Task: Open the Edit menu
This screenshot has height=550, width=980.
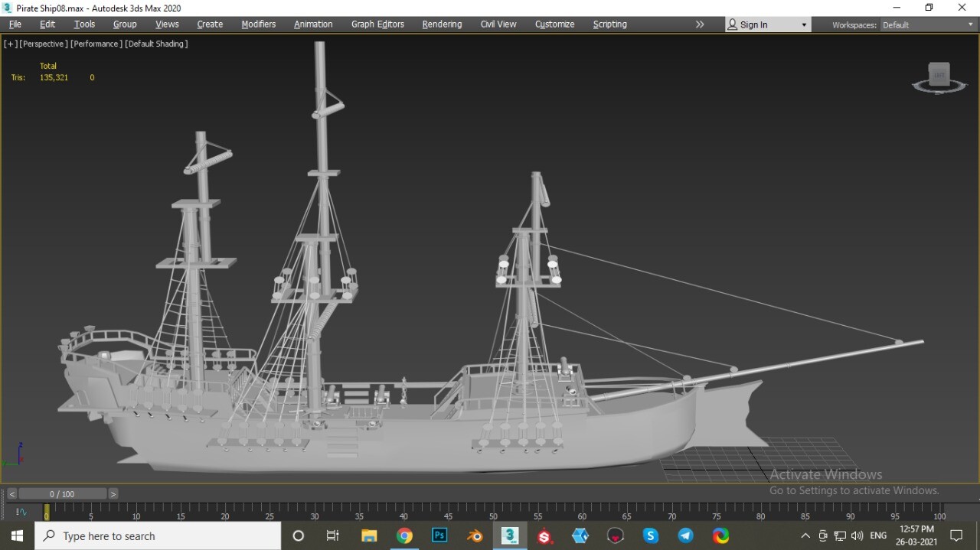Action: click(x=47, y=24)
